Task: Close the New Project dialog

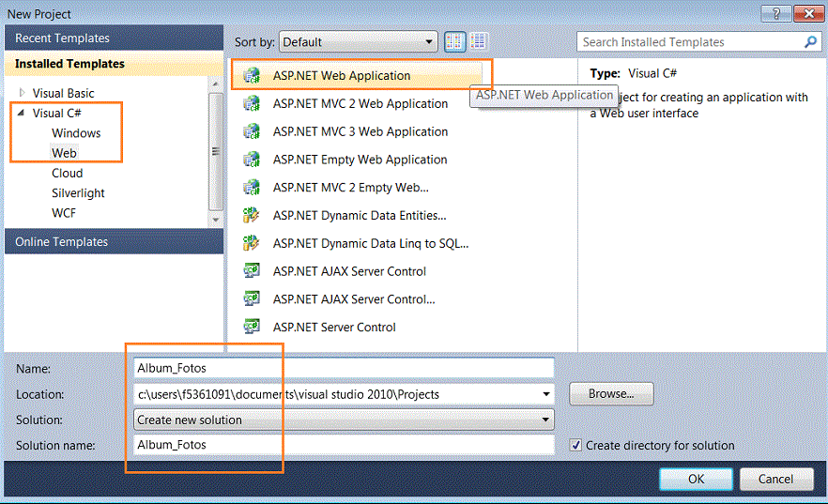Action: 808,14
